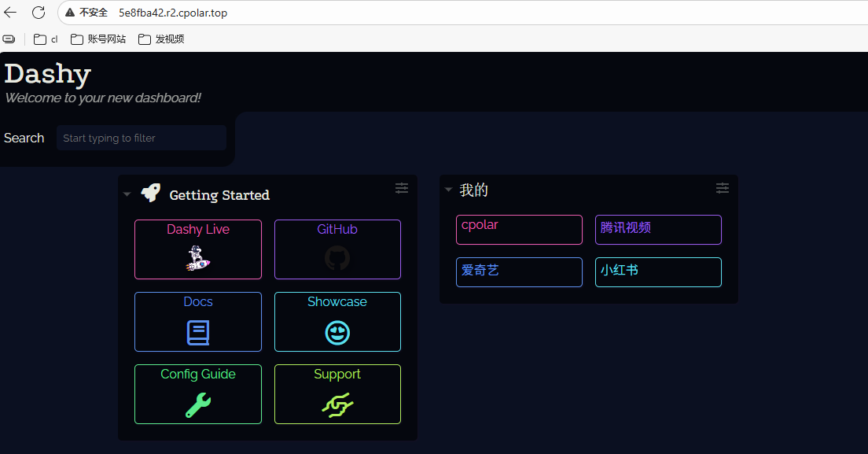This screenshot has height=454, width=868.
Task: Open 我的 section settings sliders icon
Action: point(723,188)
